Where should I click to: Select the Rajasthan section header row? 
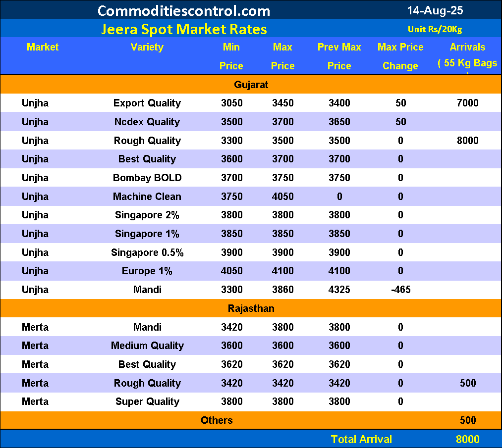click(x=251, y=308)
